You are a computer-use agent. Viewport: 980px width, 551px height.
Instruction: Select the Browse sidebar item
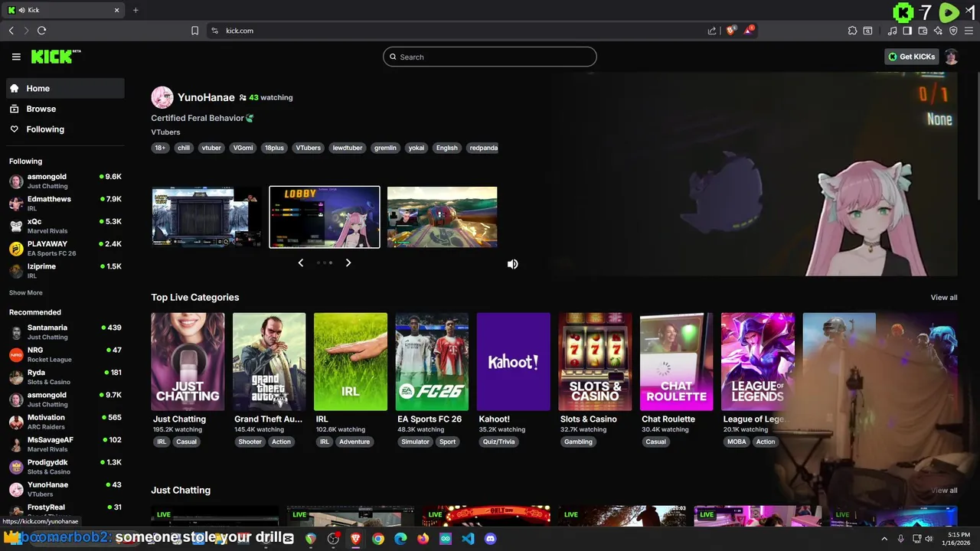tap(65, 109)
